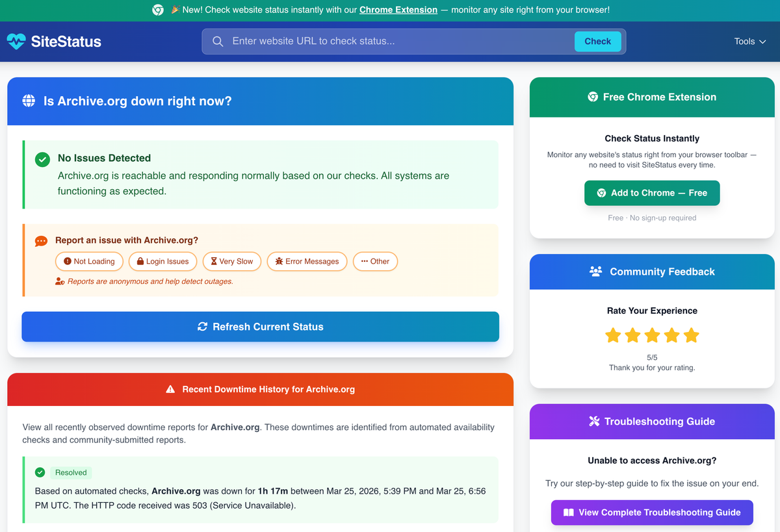Report Very Slow issue
Screen dimensions: 780x532
click(232, 261)
